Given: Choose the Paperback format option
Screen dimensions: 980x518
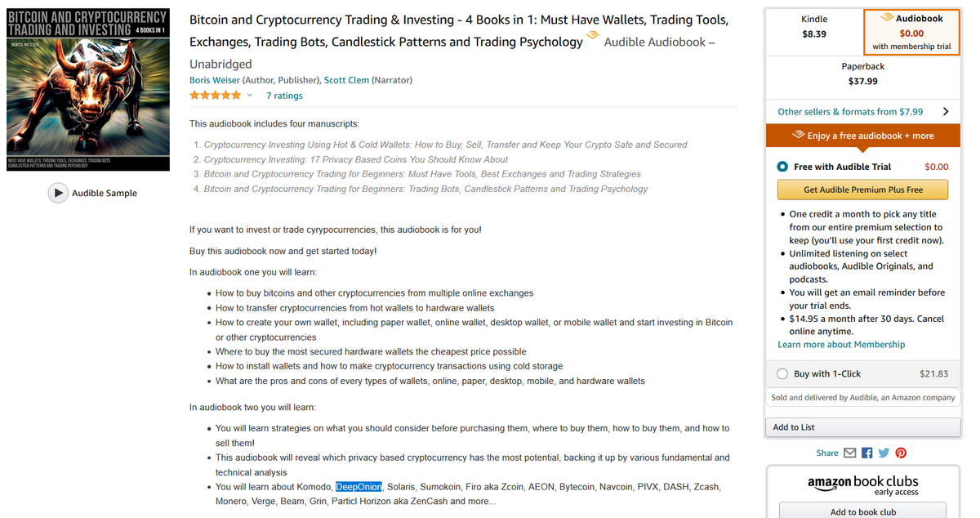Looking at the screenshot, I should point(863,74).
